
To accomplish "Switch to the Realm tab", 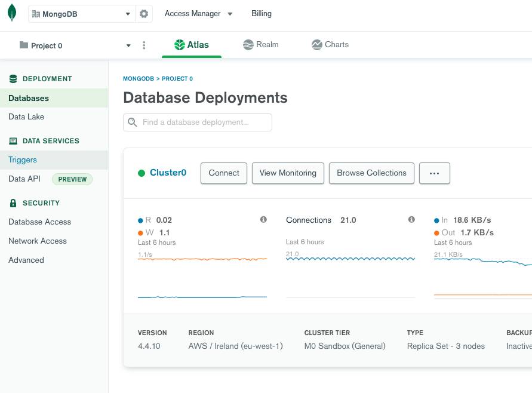I will (x=260, y=45).
